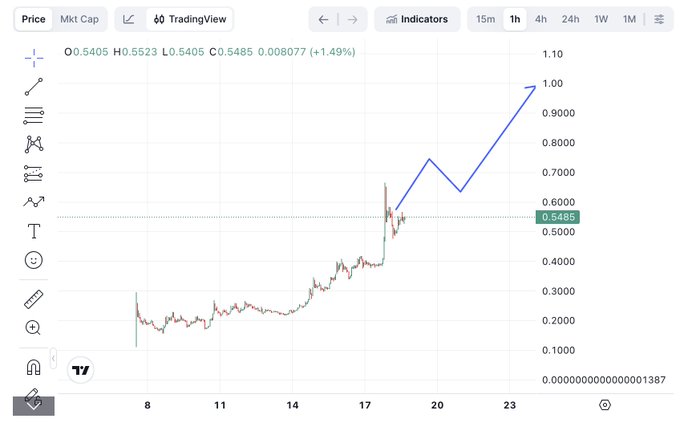Activate the zoom in tool
The height and width of the screenshot is (435, 680).
click(x=34, y=328)
